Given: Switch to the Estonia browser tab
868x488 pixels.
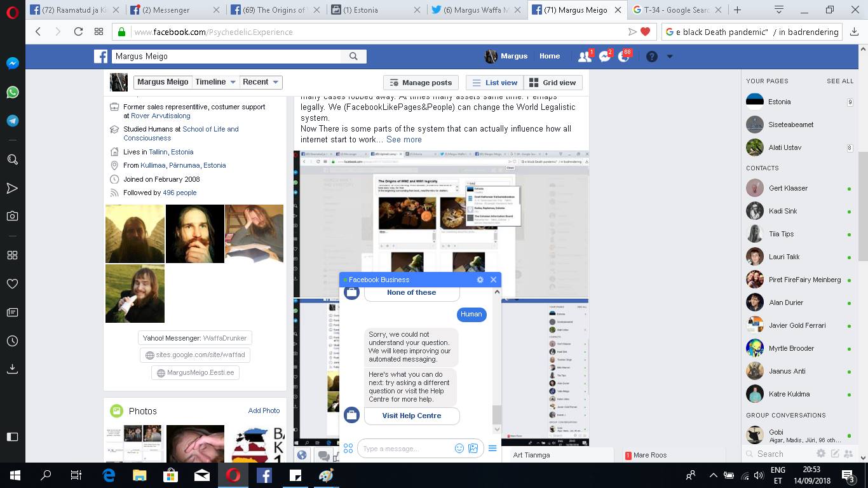Looking at the screenshot, I should 376,10.
